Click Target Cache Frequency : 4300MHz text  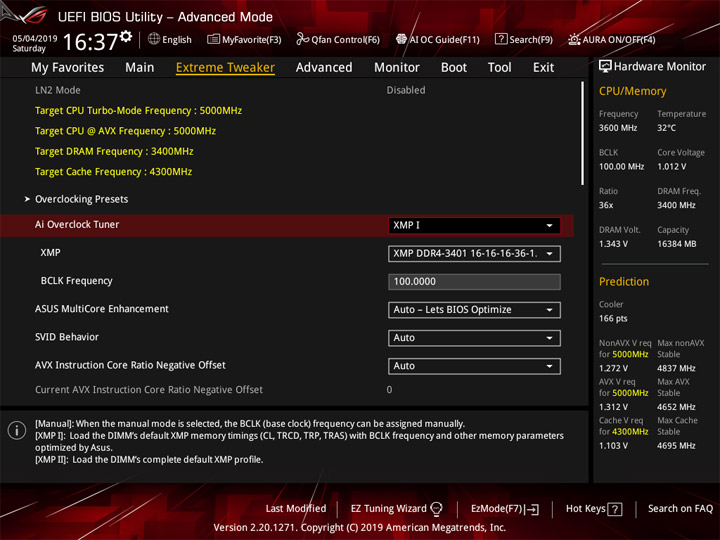tap(113, 172)
